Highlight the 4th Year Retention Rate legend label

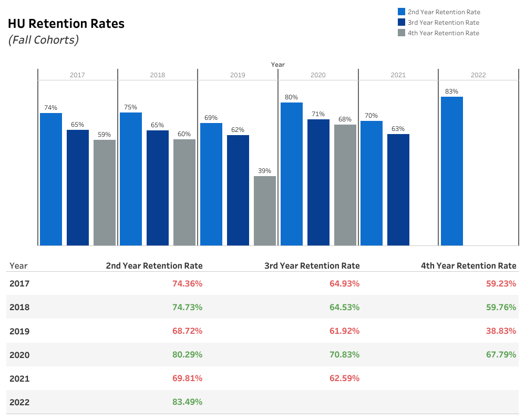443,33
